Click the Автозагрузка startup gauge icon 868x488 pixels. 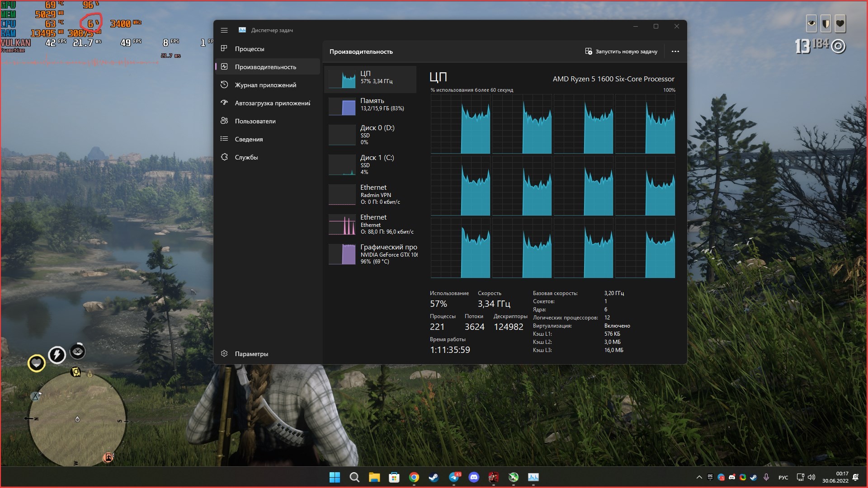224,103
